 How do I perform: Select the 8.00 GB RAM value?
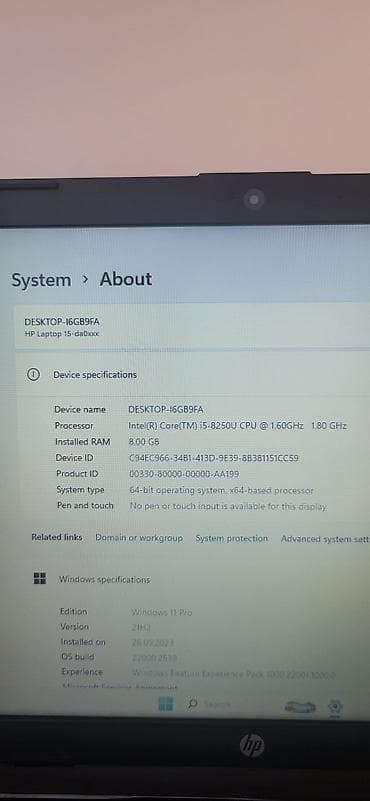(144, 441)
